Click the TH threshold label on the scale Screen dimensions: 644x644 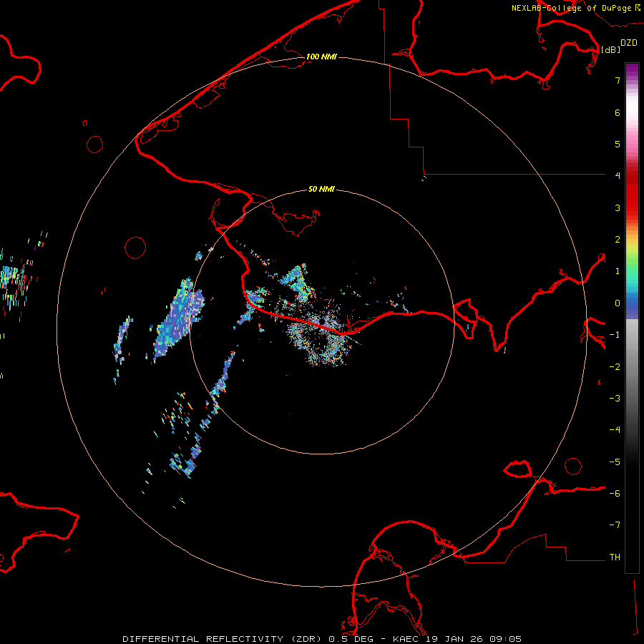[615, 557]
